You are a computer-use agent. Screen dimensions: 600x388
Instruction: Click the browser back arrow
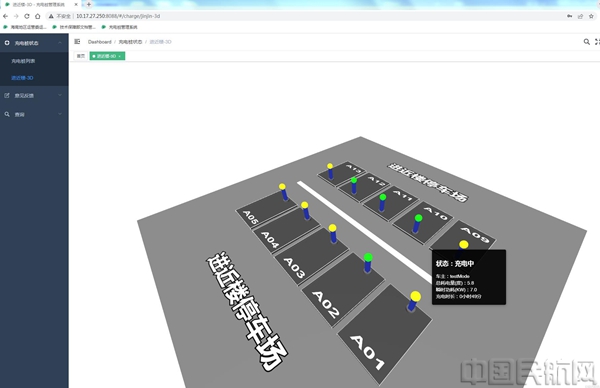click(x=5, y=16)
